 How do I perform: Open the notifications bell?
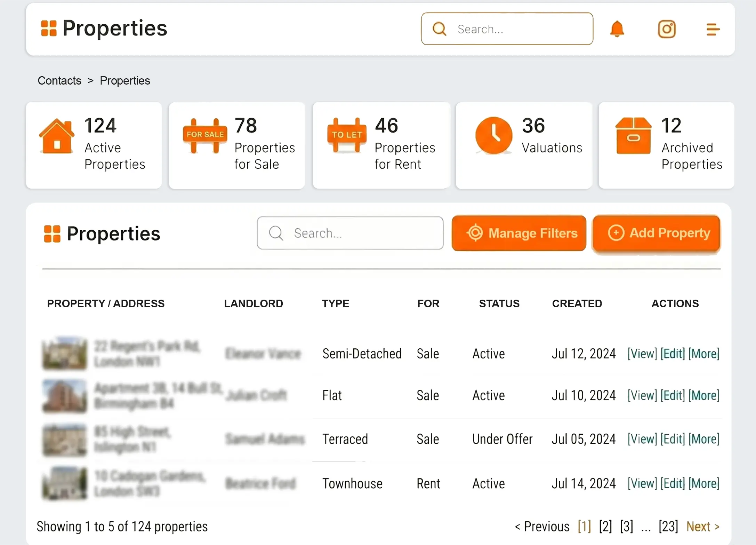pyautogui.click(x=617, y=29)
